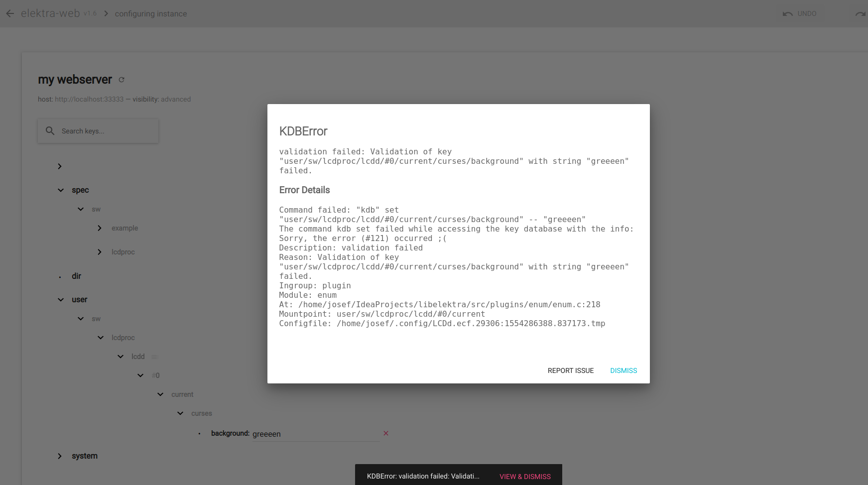Click the 'At: /home/josef/...enum.c:218' line
This screenshot has width=868, height=485.
(x=440, y=305)
